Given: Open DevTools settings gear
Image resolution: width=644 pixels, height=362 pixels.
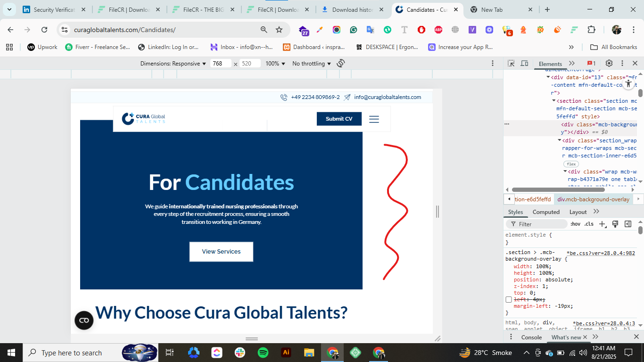Looking at the screenshot, I should pyautogui.click(x=609, y=63).
